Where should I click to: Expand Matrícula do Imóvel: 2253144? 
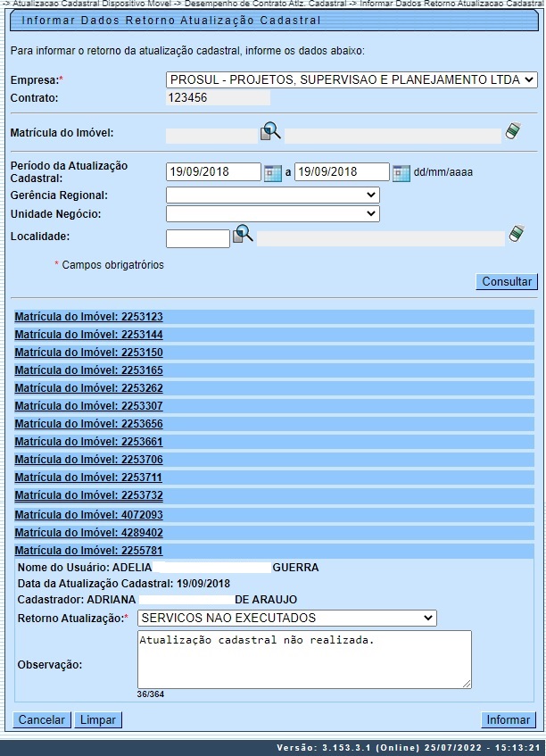[88, 335]
